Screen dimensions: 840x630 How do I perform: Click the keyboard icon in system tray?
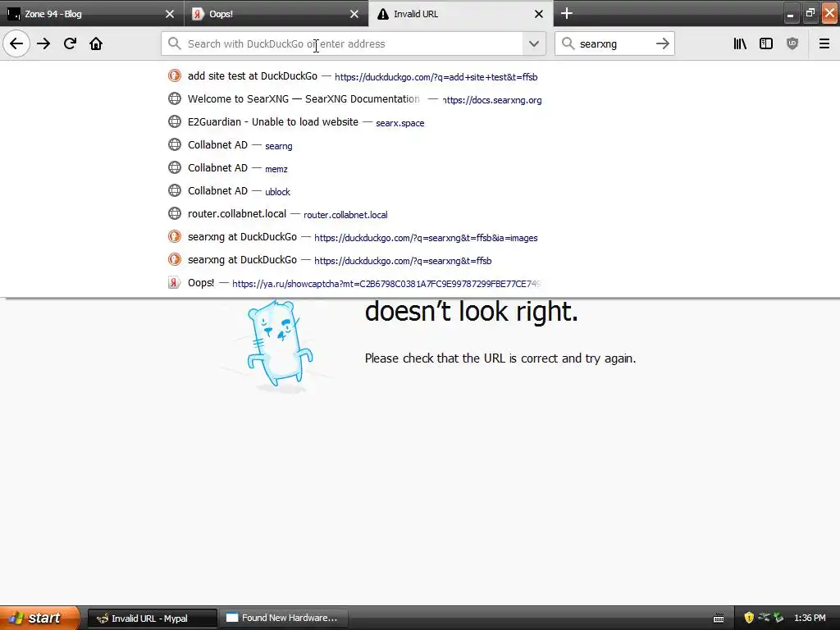tap(719, 619)
